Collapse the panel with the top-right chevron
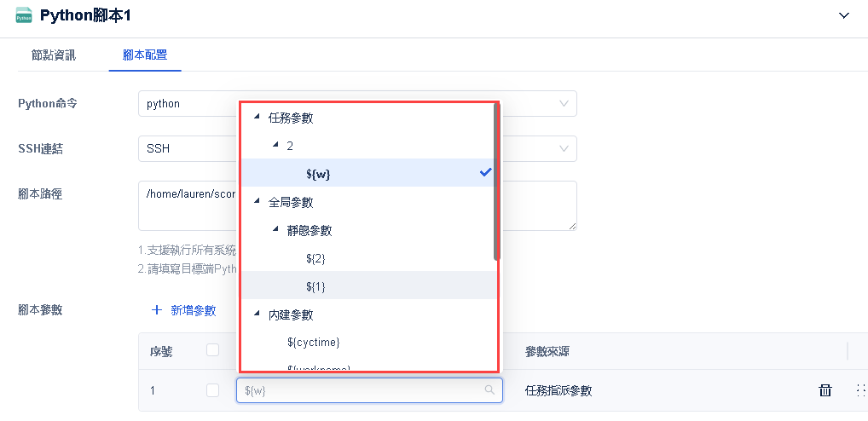 coord(844,15)
